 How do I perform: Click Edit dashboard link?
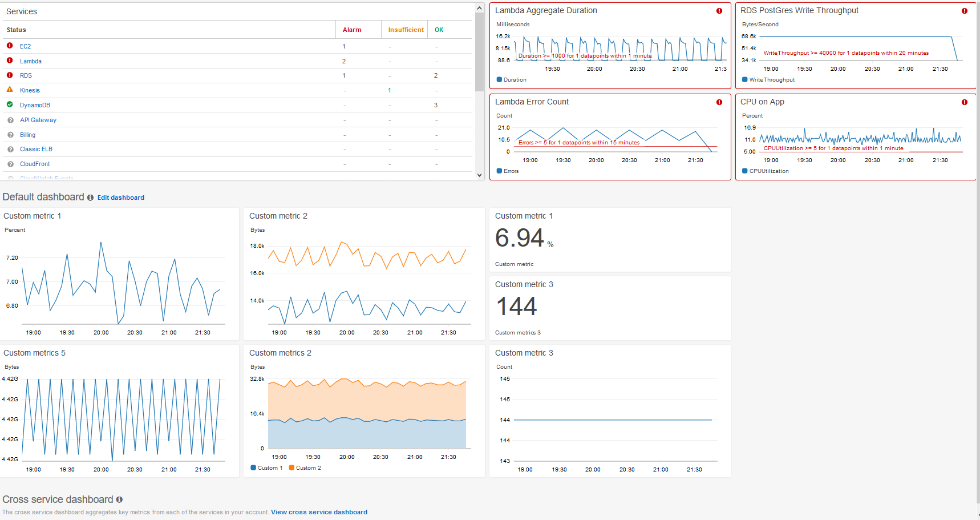tap(121, 197)
